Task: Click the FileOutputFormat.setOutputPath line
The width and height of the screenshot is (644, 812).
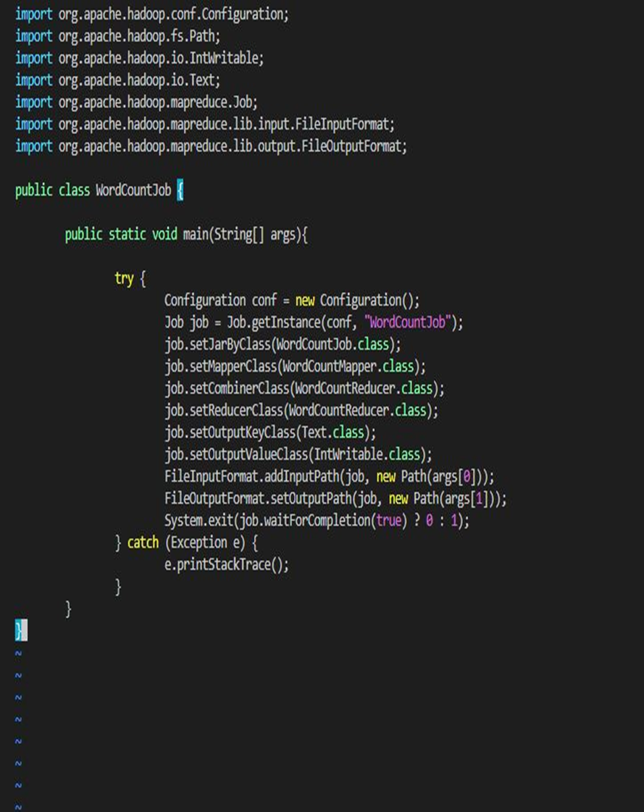Action: (335, 498)
